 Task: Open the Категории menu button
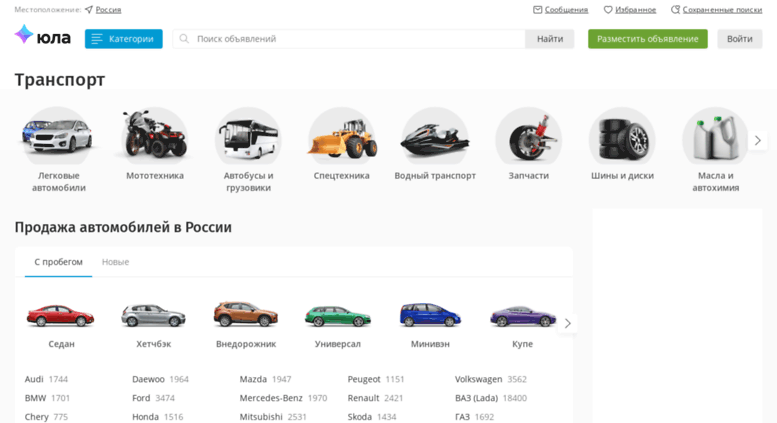[123, 39]
